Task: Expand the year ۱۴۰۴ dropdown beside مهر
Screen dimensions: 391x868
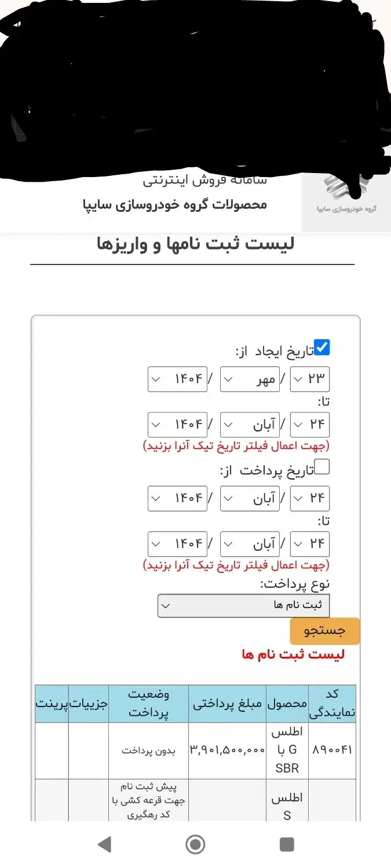Action: point(177,379)
